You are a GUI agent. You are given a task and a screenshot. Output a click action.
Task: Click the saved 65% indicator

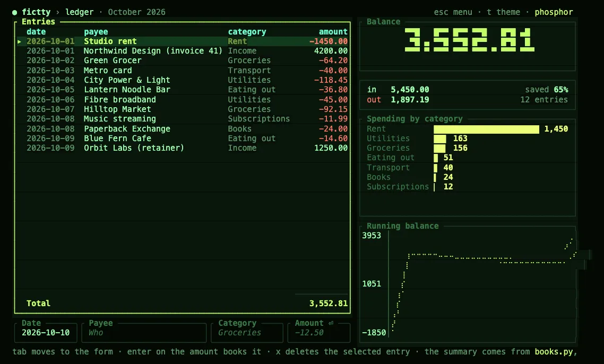[x=547, y=90]
